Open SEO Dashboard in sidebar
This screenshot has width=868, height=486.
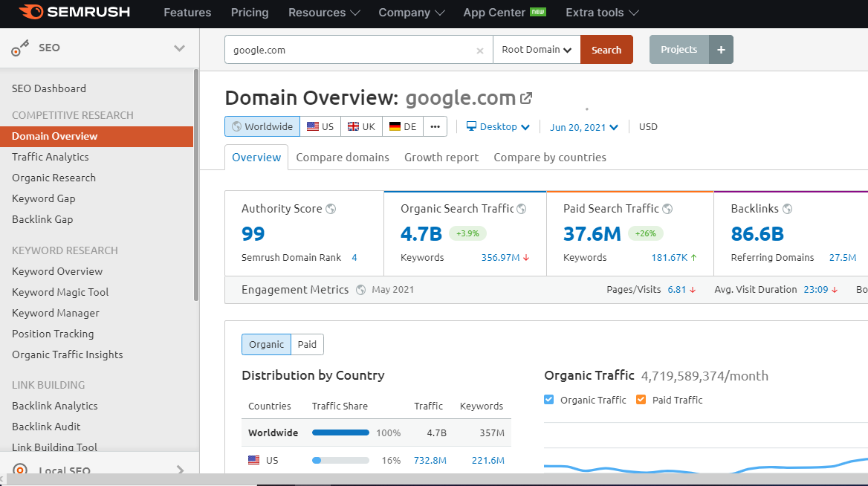[49, 88]
